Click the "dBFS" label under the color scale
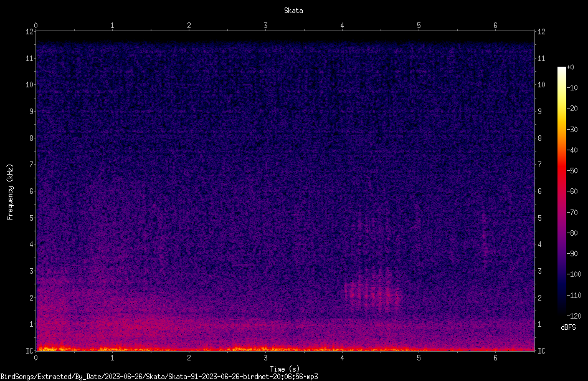588x381 pixels. 568,327
